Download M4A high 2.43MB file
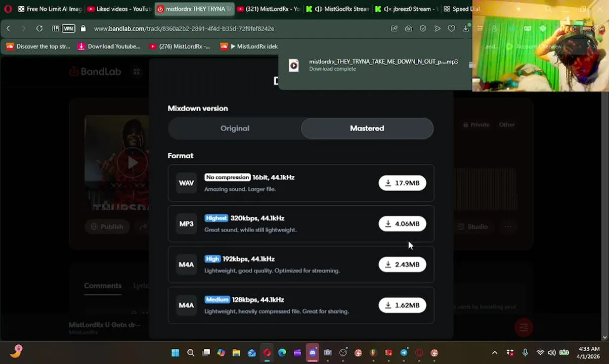 (403, 265)
